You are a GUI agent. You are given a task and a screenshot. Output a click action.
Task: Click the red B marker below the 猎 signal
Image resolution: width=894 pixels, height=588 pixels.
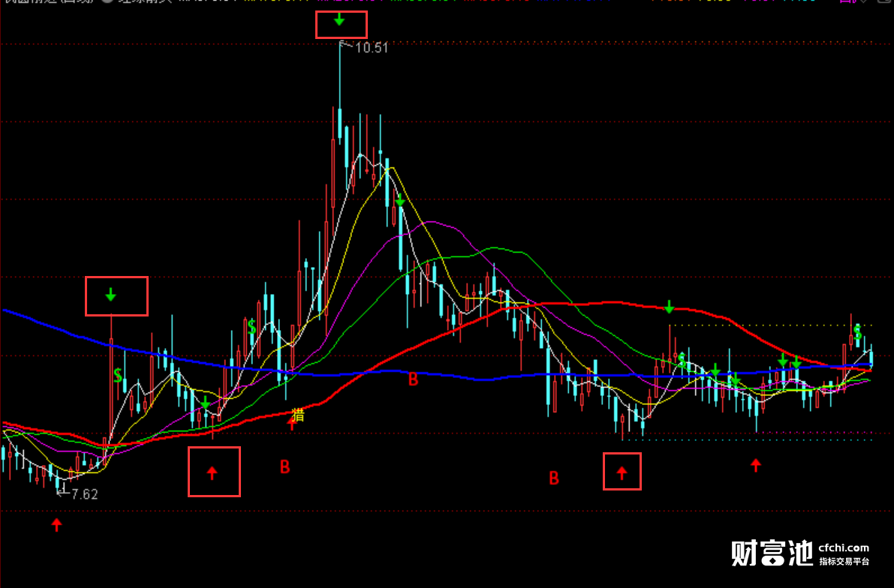(x=285, y=467)
